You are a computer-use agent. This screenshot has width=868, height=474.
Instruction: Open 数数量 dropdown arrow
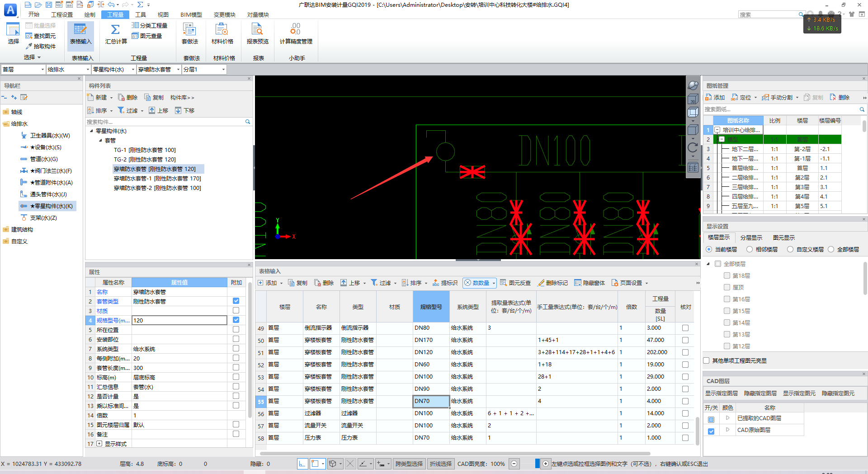coord(494,283)
